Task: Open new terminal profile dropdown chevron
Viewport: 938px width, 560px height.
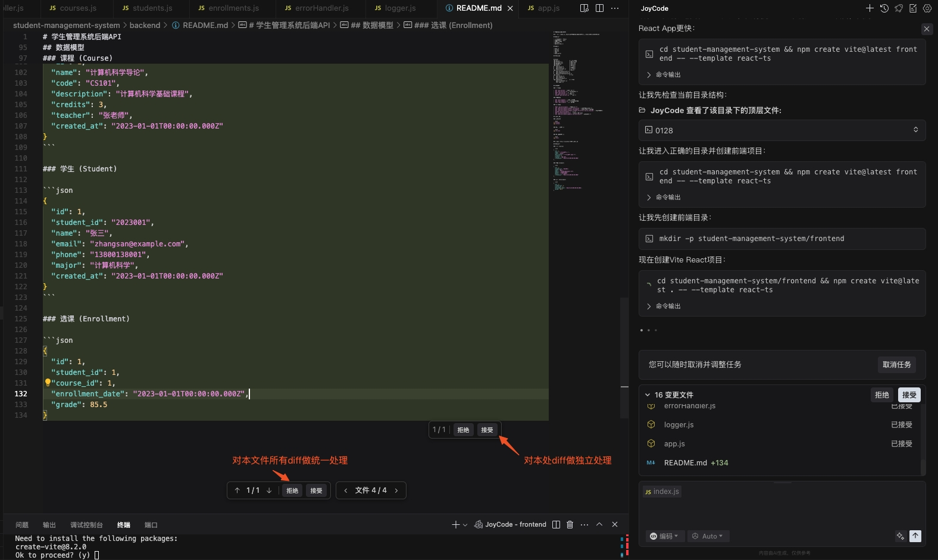Action: tap(465, 525)
